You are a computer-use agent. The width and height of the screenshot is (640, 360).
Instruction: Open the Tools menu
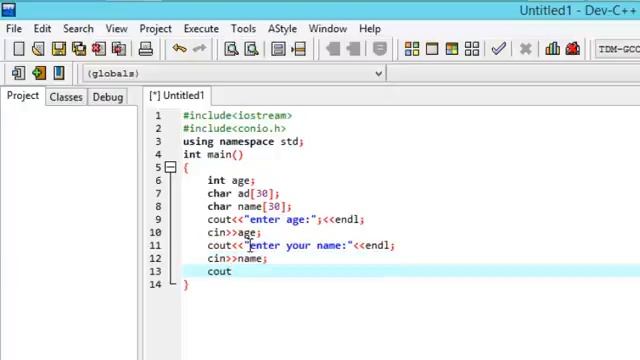coord(243,29)
